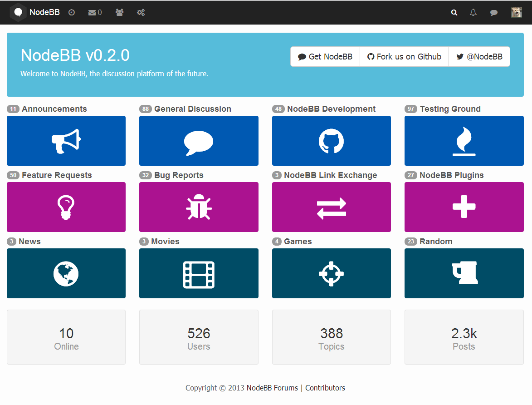Viewport: 532px width, 405px height.
Task: Open NodeBB Link Exchange arrows tile
Action: 332,207
